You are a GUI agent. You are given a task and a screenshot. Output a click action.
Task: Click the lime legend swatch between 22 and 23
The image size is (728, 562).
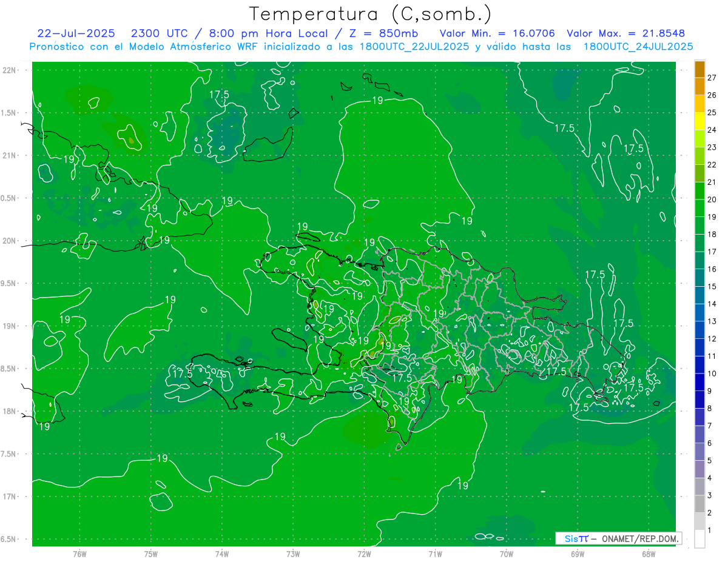pyautogui.click(x=700, y=156)
